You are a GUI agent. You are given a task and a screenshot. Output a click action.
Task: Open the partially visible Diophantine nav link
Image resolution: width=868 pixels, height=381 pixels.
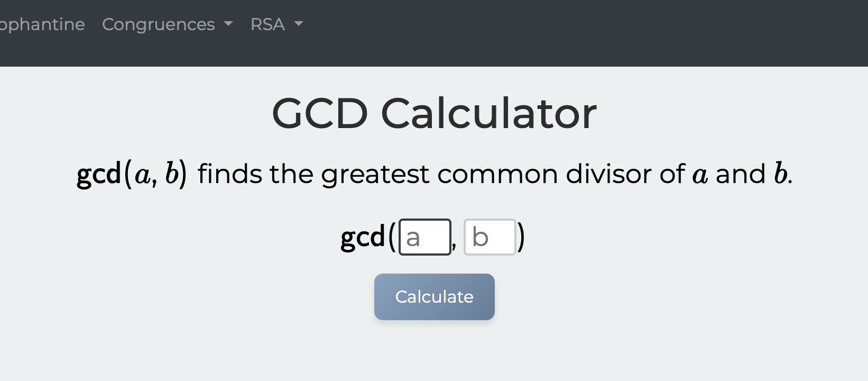pos(42,24)
